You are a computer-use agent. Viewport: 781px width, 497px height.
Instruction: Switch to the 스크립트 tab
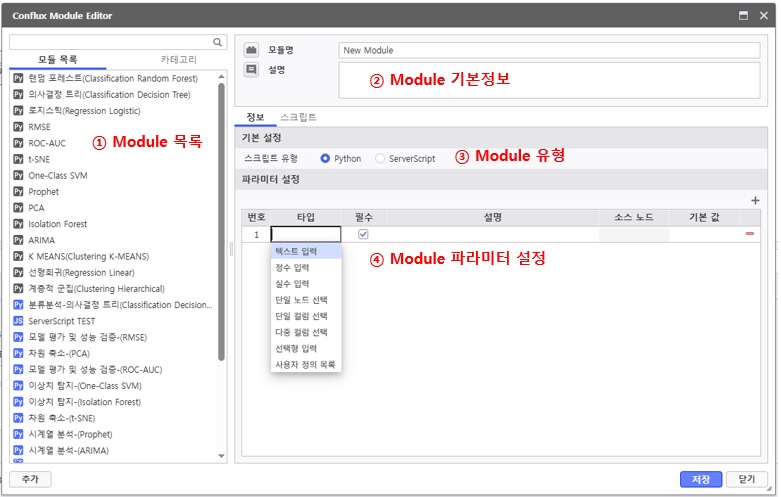tap(298, 117)
